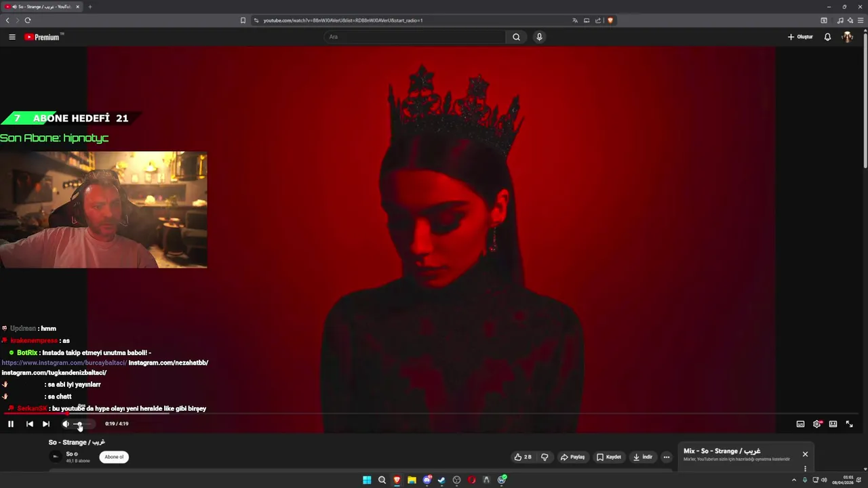This screenshot has height=488, width=868.
Task: Share this page from the address bar
Action: pos(598,20)
